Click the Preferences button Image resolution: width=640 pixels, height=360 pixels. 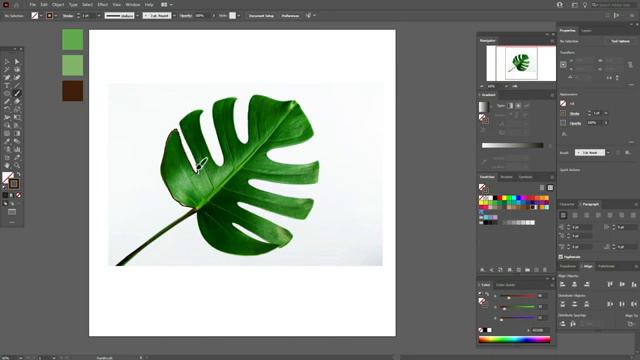click(x=290, y=16)
